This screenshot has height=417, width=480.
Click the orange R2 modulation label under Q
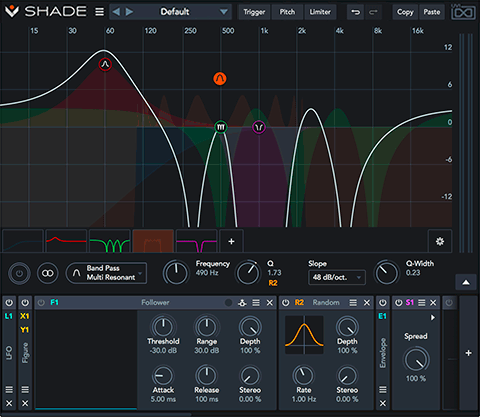point(273,283)
